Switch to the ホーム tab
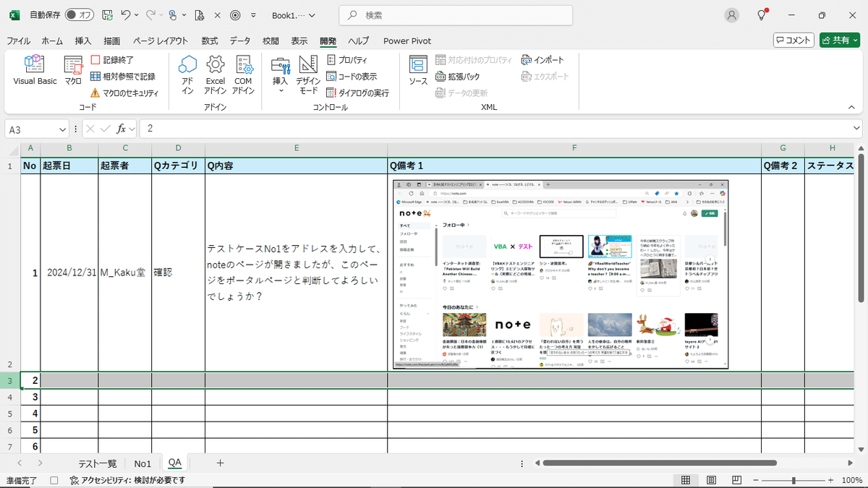The image size is (868, 488). [52, 41]
